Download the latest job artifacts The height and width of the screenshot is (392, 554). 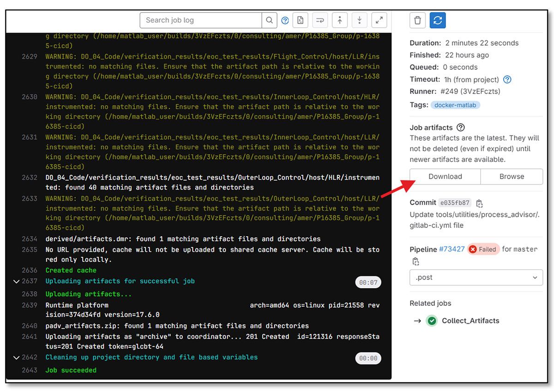pos(445,176)
